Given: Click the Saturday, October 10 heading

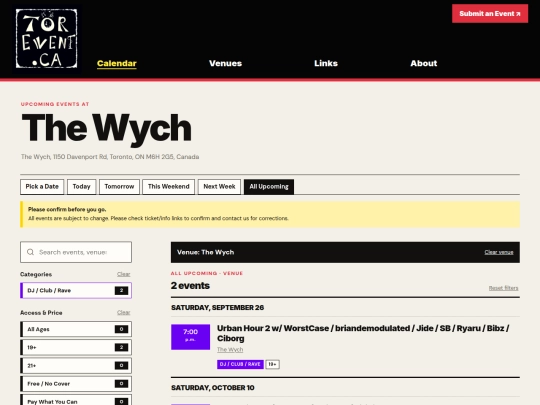Looking at the screenshot, I should point(213,388).
